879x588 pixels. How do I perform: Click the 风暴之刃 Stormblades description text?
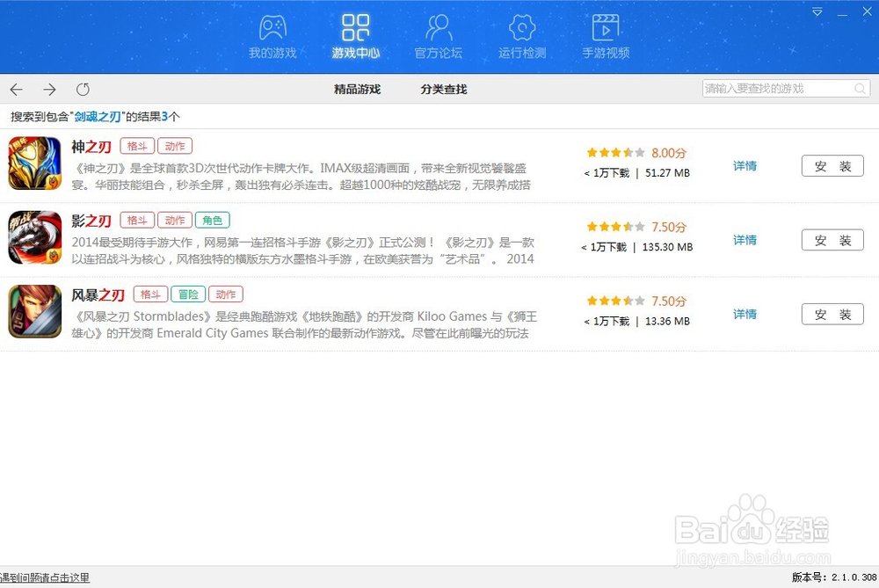[x=304, y=324]
